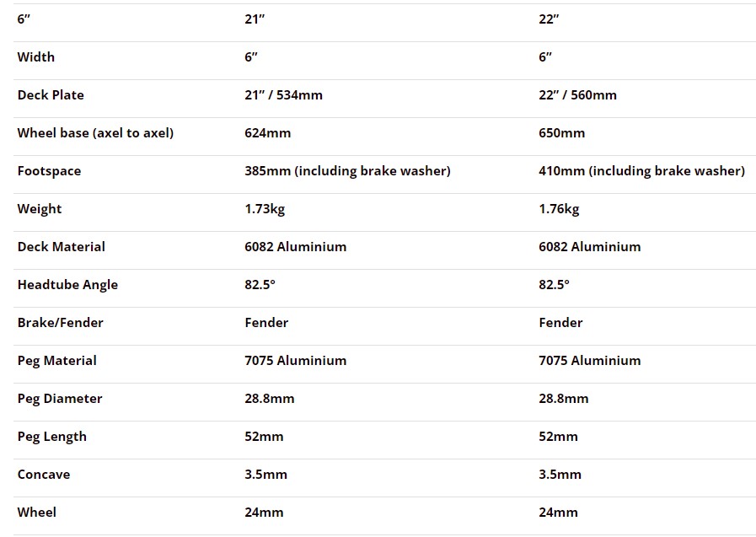Click the "Deck Material" row label
The image size is (756, 537).
(x=61, y=247)
